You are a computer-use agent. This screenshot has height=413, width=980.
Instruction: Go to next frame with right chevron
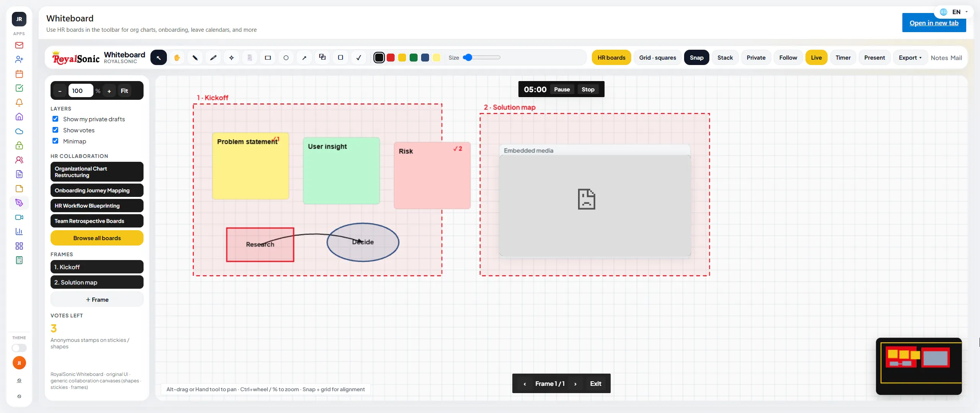(x=575, y=384)
